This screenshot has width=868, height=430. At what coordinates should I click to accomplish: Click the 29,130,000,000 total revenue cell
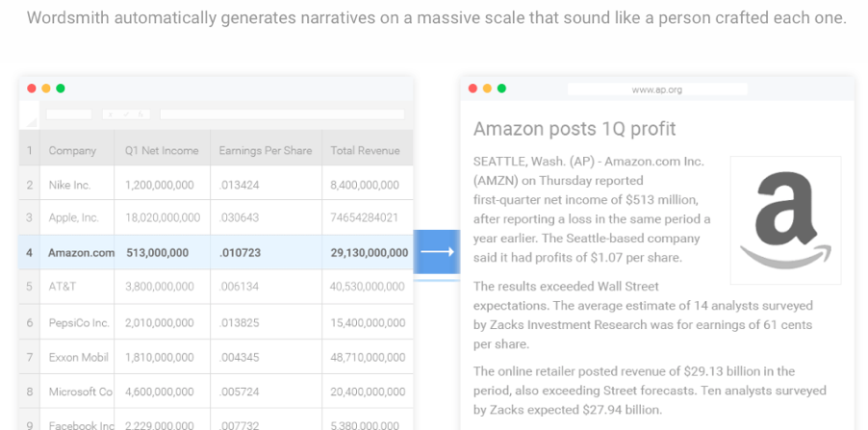click(368, 252)
